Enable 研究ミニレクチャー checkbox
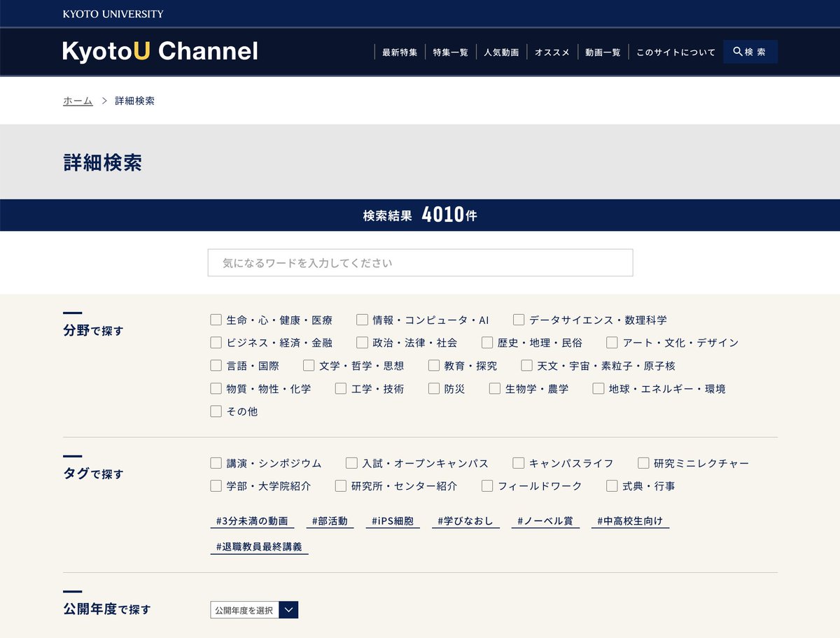 coord(643,463)
